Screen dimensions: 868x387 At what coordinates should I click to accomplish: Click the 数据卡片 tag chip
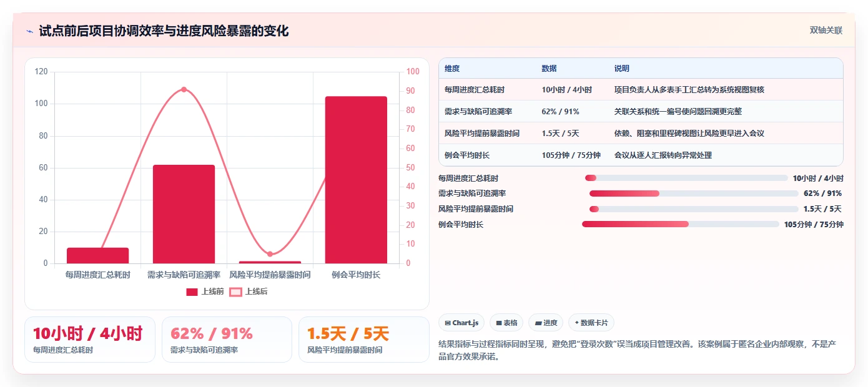(591, 323)
